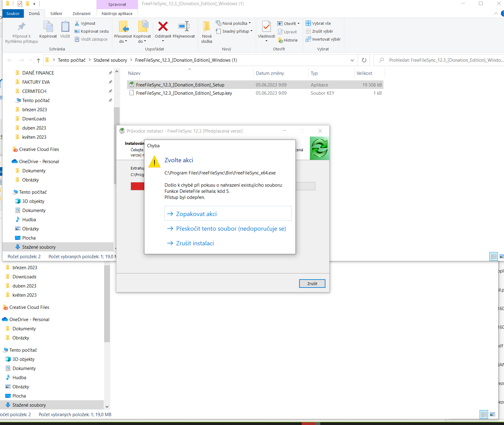Click the Přejmenovat rename icon
Viewport: 504px width, 425px height.
point(184,26)
